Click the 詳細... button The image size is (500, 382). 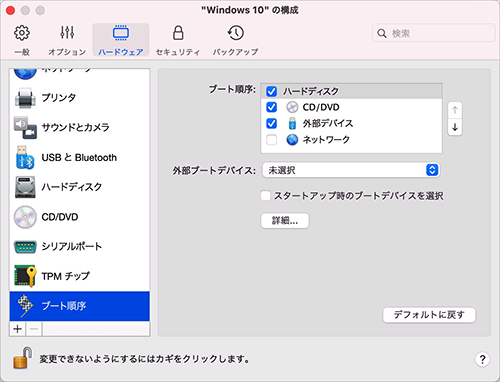[x=285, y=221]
